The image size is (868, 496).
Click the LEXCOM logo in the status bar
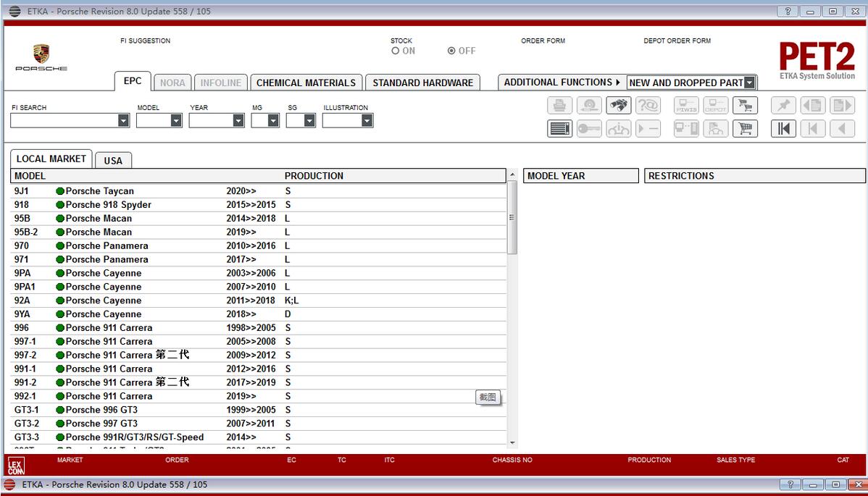coord(15,466)
